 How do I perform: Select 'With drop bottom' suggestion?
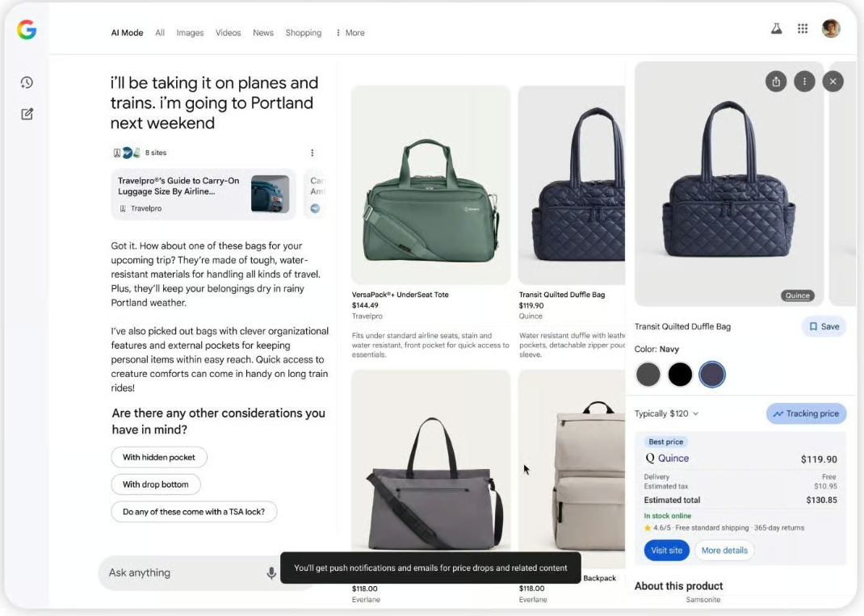pos(155,484)
